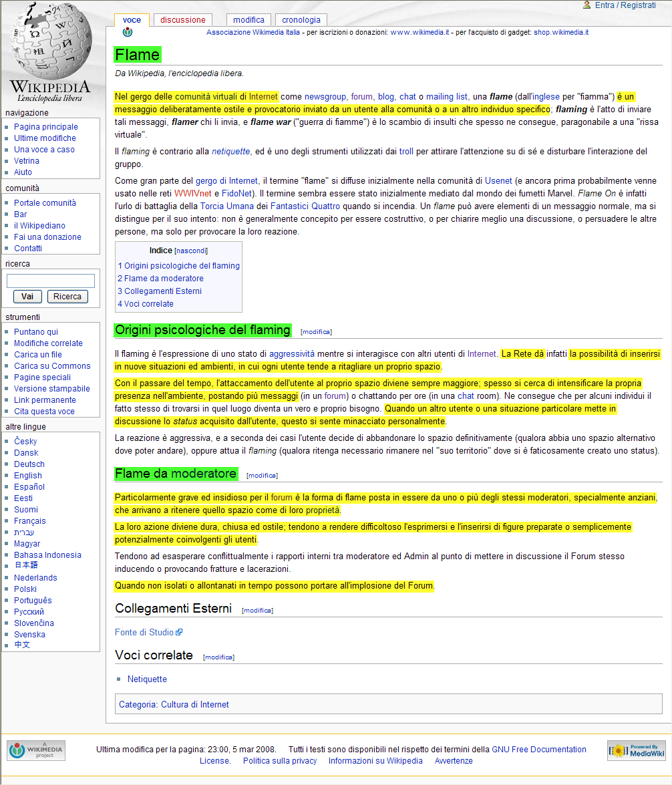Open the voce tab
This screenshot has height=785, width=672.
tap(132, 20)
